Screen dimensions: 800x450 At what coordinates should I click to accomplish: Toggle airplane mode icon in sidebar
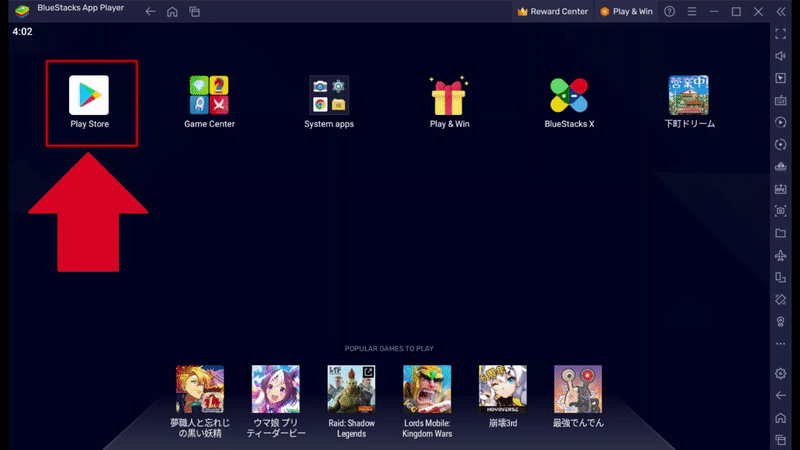point(781,255)
